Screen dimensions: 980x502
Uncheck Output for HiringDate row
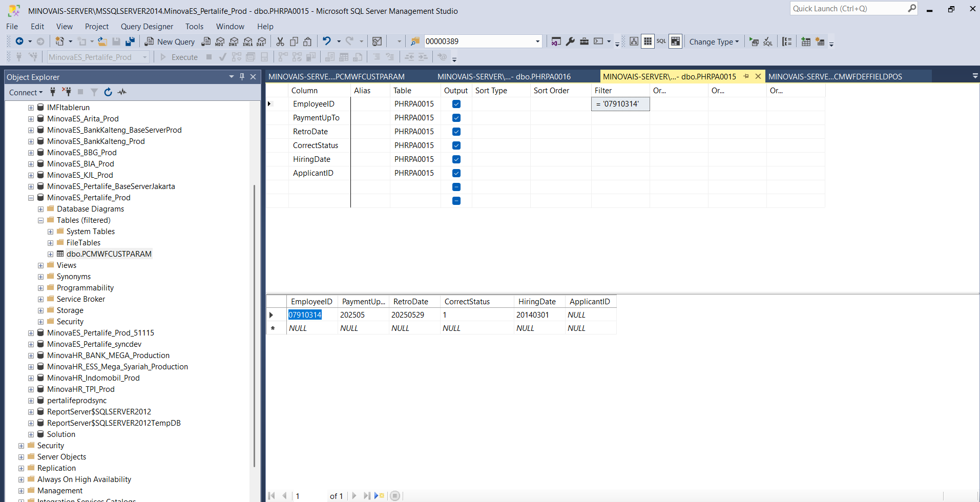click(456, 159)
